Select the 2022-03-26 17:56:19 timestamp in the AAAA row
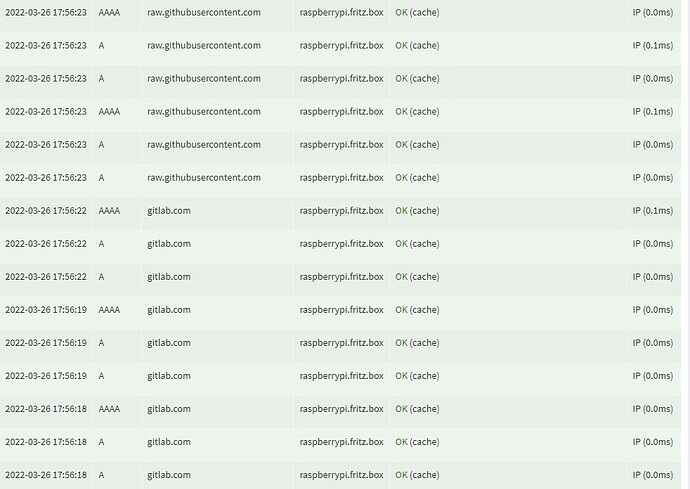690x489 pixels. (x=46, y=309)
